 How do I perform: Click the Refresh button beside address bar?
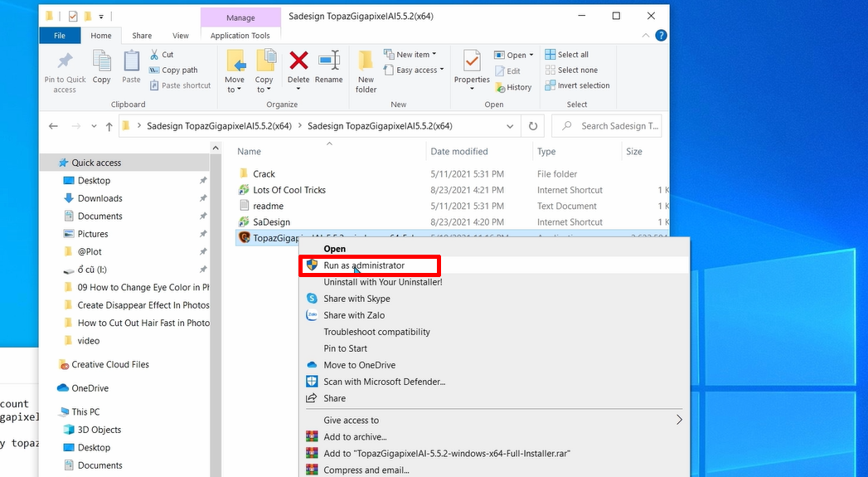[532, 126]
